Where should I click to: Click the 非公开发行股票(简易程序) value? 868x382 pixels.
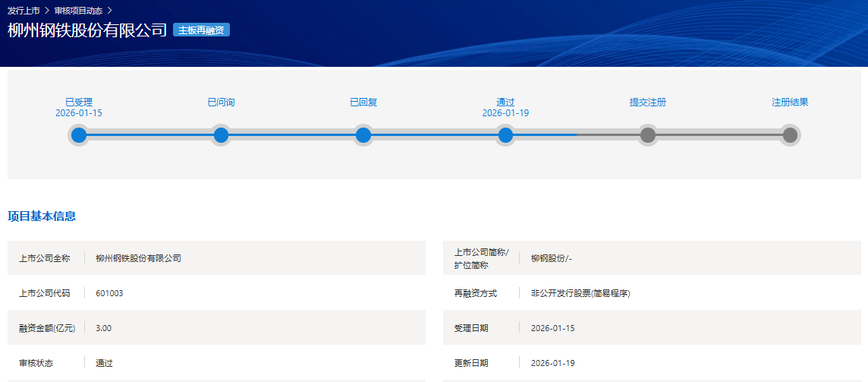coord(581,293)
